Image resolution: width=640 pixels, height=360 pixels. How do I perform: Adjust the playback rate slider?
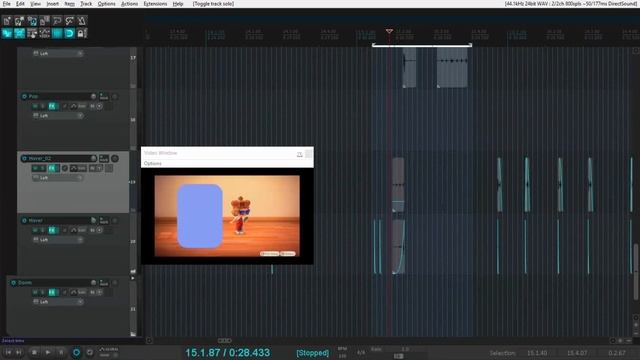tap(398, 356)
